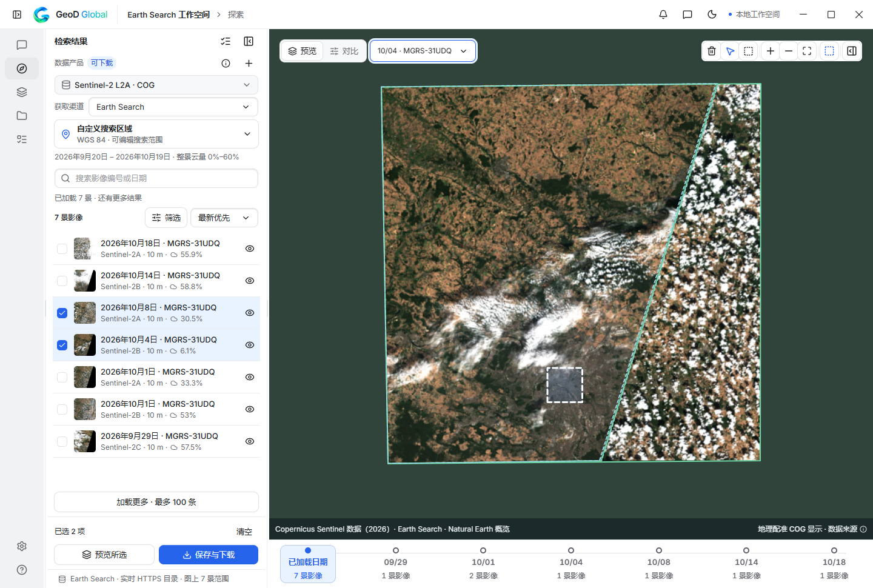Check the 2026年9月29日 image checkbox
873x588 pixels.
tap(62, 441)
